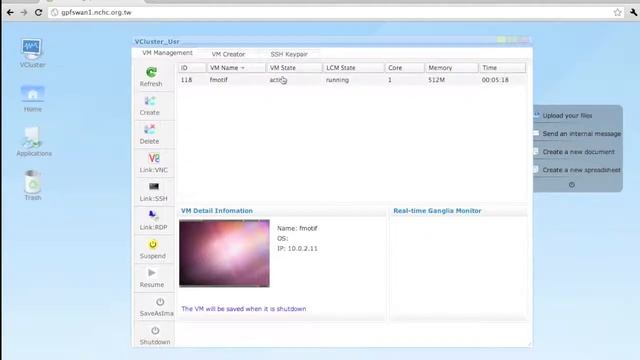Image resolution: width=640 pixels, height=360 pixels.
Task: Select the Delete VM icon
Action: 150,129
